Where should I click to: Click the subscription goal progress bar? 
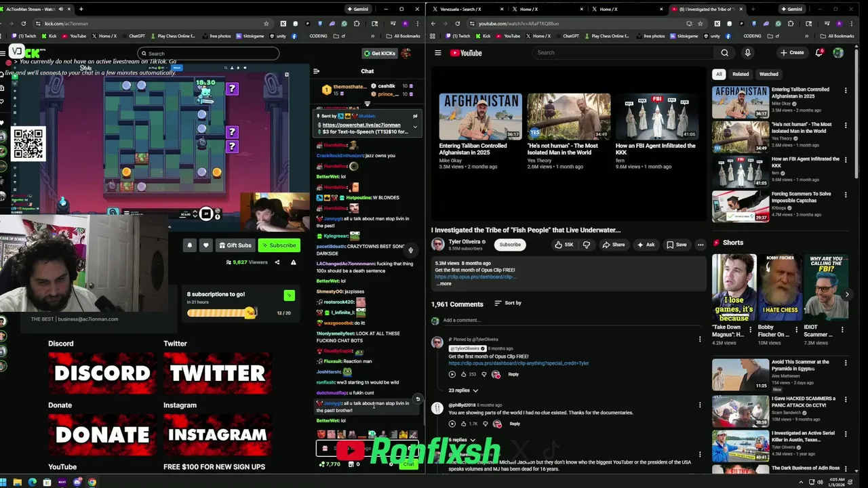(x=222, y=312)
